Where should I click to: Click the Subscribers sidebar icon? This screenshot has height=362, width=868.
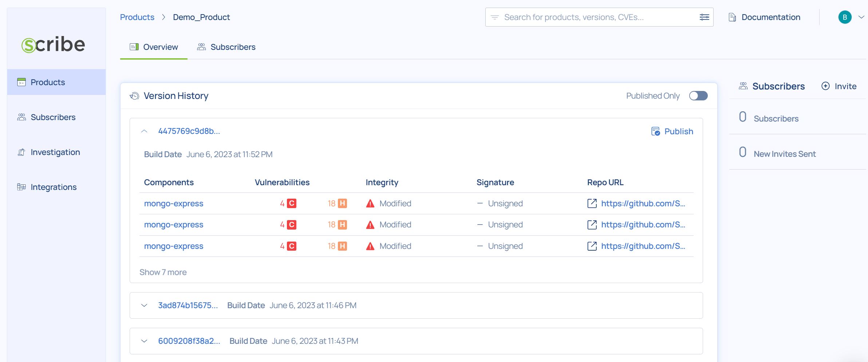click(21, 117)
